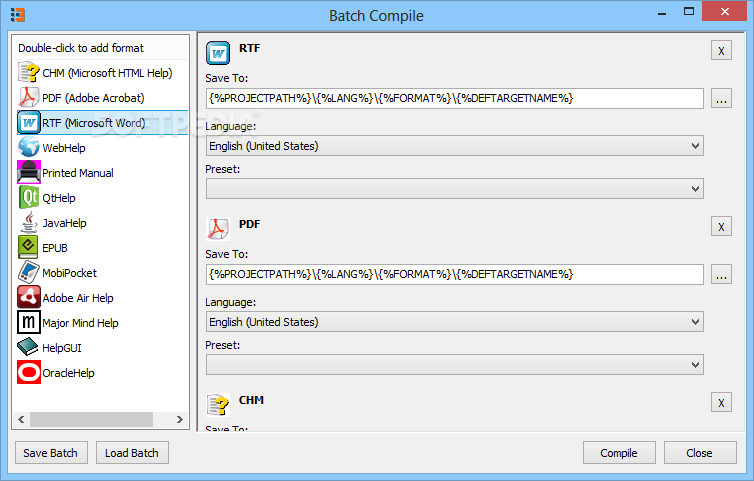Remove the PDF format with X button
Screen dimensions: 754x481
(721, 227)
